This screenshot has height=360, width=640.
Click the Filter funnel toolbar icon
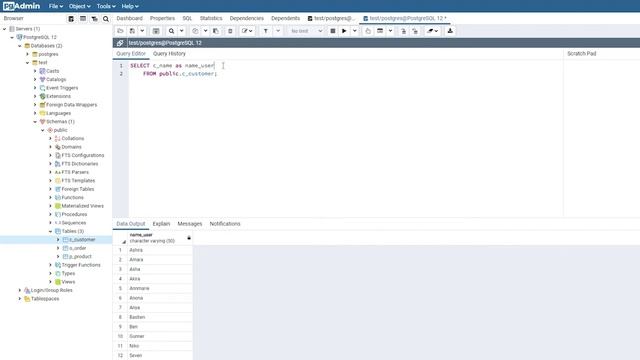[266, 31]
